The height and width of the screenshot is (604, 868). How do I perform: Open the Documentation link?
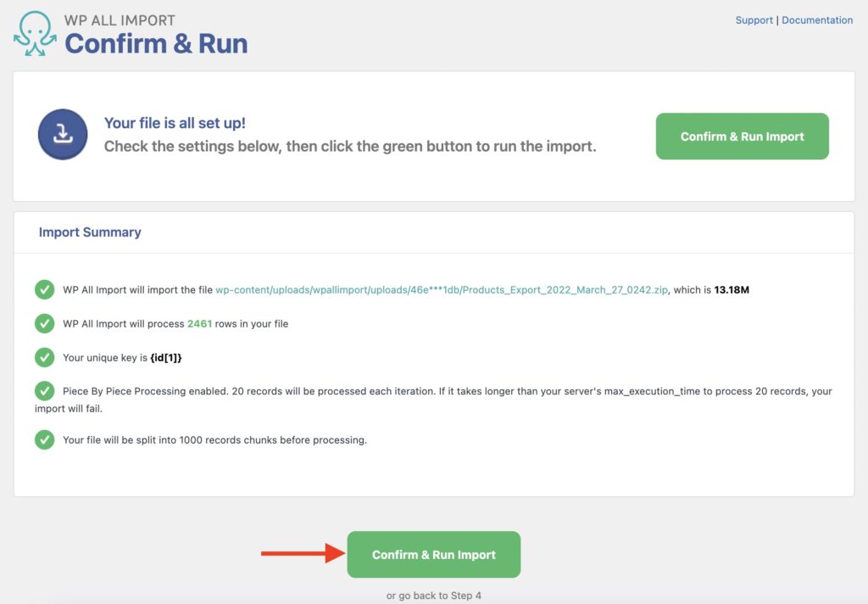coord(816,20)
